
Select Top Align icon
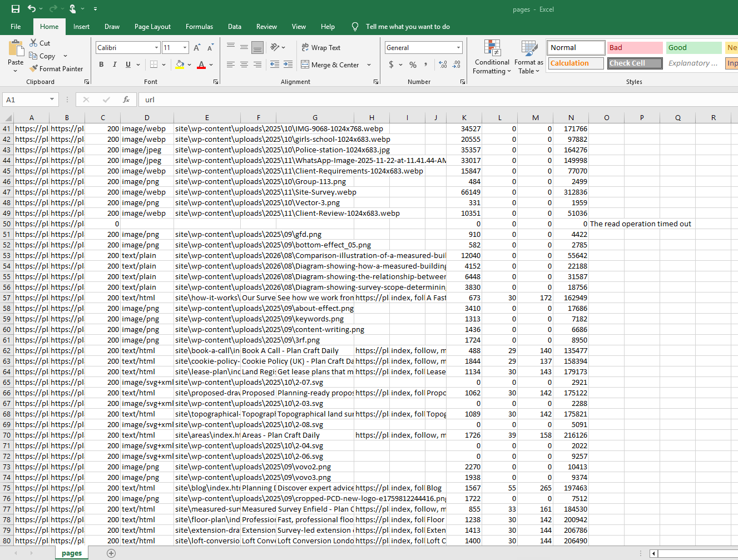[x=231, y=47]
